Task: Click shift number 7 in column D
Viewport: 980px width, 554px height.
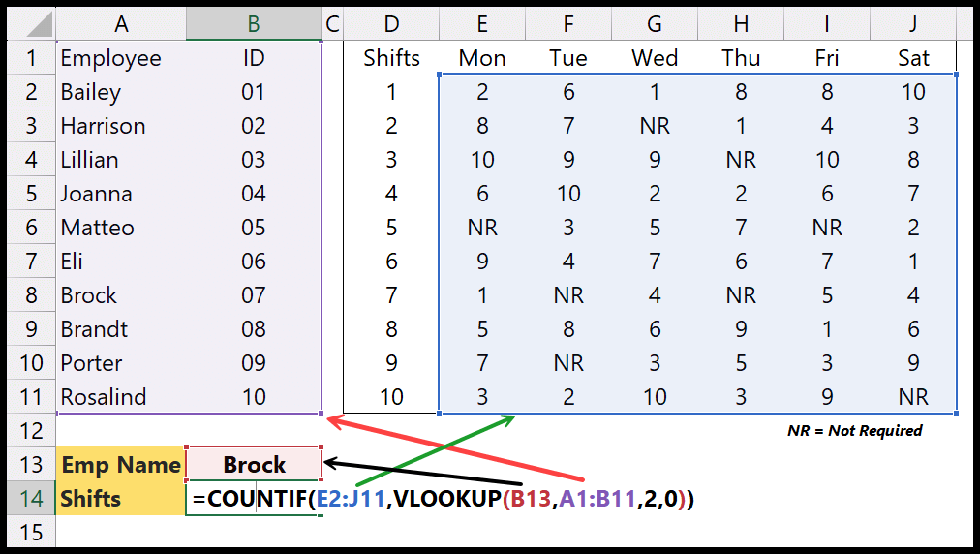Action: click(x=391, y=295)
